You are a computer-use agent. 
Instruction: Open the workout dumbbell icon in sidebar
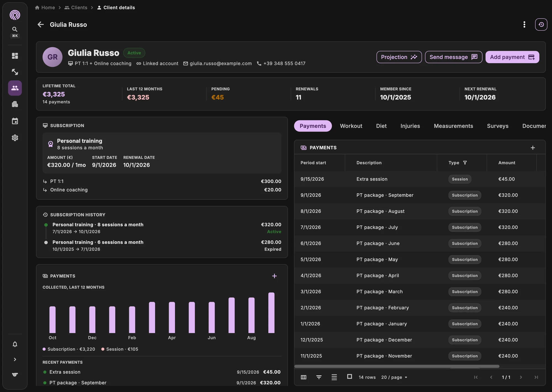point(15,72)
